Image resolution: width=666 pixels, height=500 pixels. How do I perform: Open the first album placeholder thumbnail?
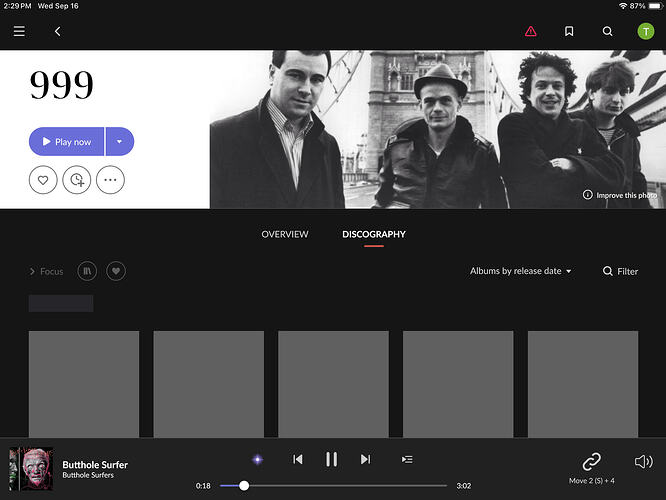coord(84,384)
